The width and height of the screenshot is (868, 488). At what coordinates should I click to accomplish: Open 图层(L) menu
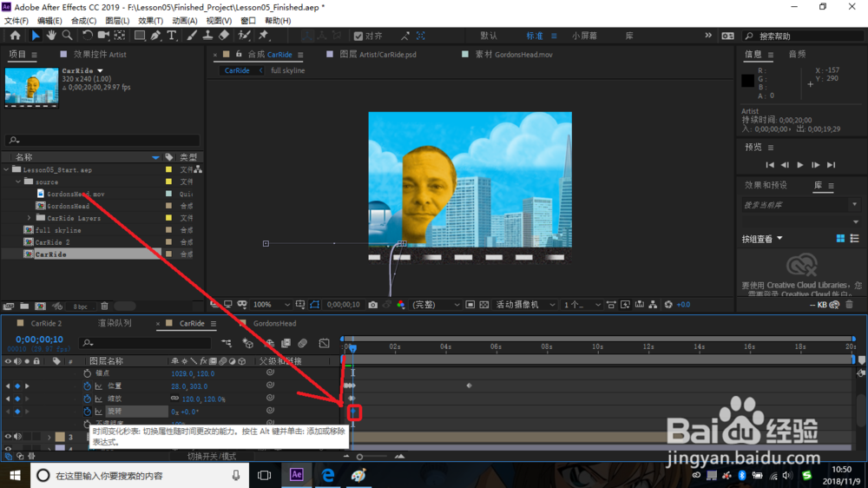click(x=117, y=21)
